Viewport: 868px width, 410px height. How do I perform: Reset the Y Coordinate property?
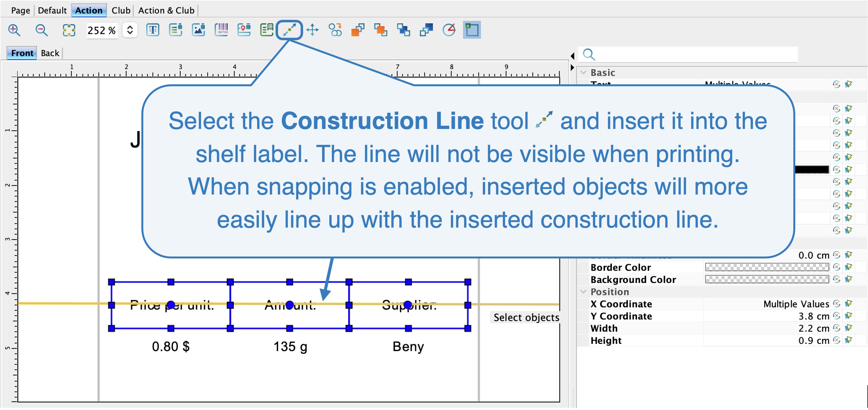coord(836,316)
